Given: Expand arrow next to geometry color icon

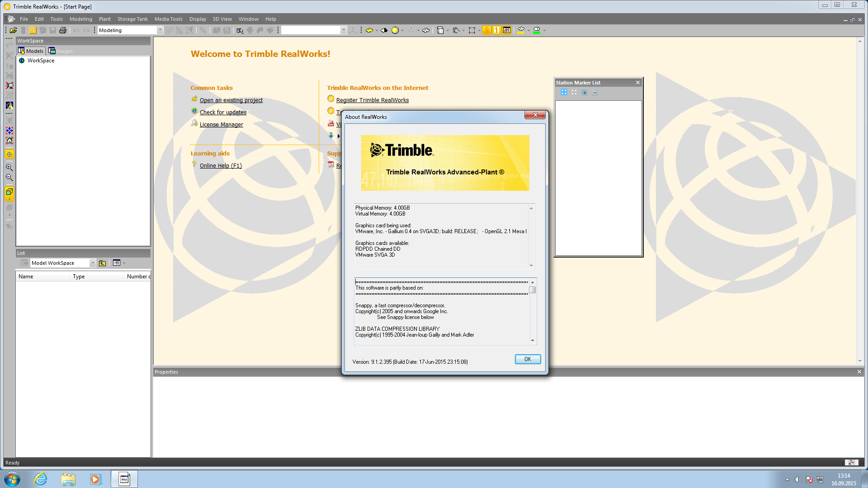Looking at the screenshot, I should click(544, 30).
